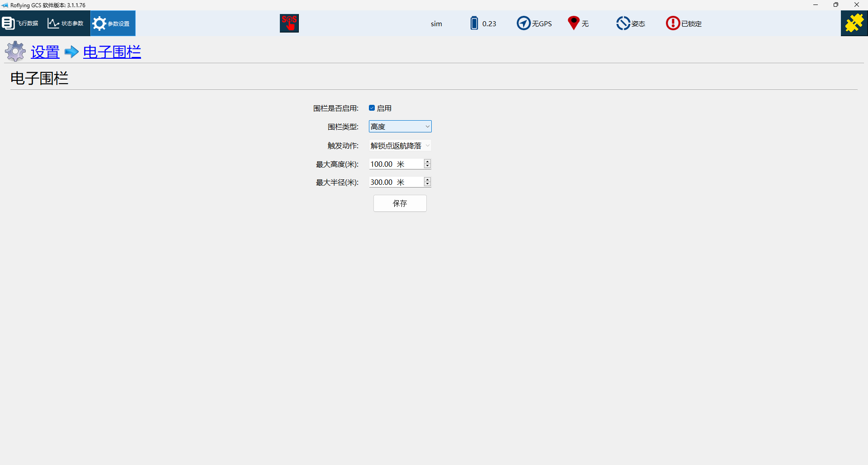Click the 'sim' text in toolbar

coord(436,23)
